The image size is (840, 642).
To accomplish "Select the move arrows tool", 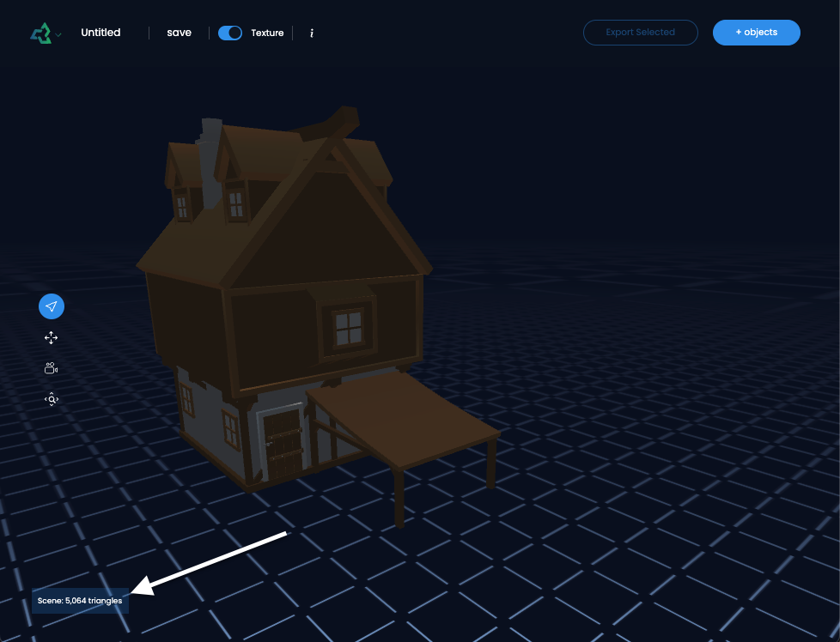I will 51,338.
